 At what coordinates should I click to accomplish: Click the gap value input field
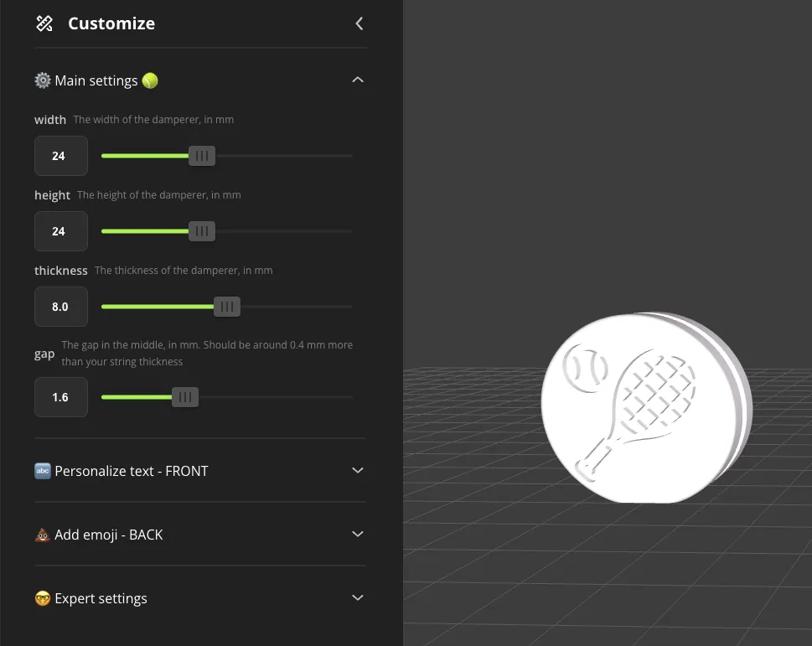tap(61, 397)
